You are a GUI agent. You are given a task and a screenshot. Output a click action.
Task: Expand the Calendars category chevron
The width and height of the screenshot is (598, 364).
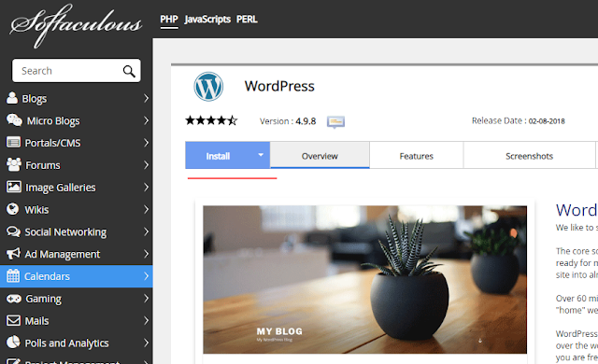146,276
